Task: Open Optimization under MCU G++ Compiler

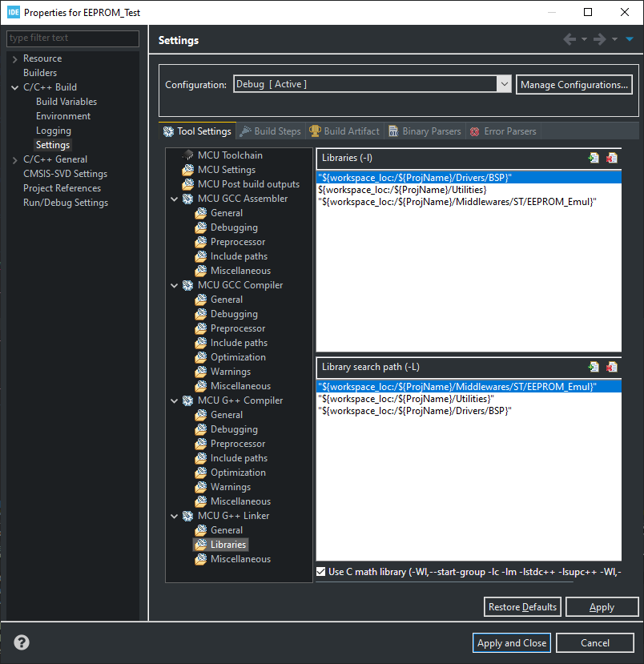Action: 238,472
